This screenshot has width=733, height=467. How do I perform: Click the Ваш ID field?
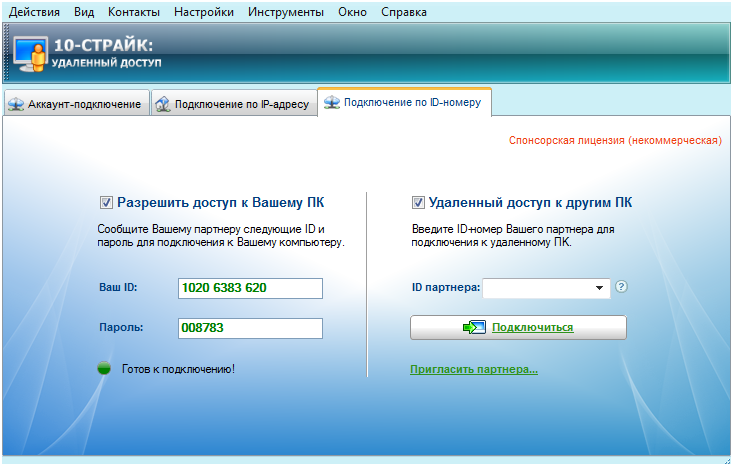250,288
